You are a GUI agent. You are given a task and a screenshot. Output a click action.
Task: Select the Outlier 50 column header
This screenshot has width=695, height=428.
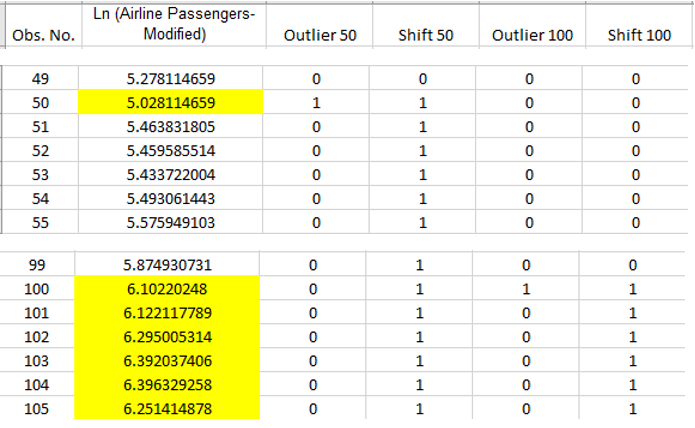click(x=320, y=24)
